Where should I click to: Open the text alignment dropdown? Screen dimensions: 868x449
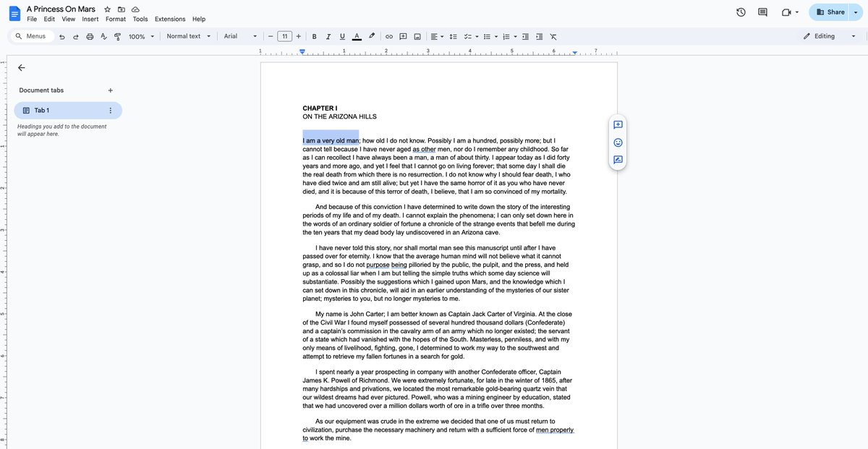tap(438, 36)
